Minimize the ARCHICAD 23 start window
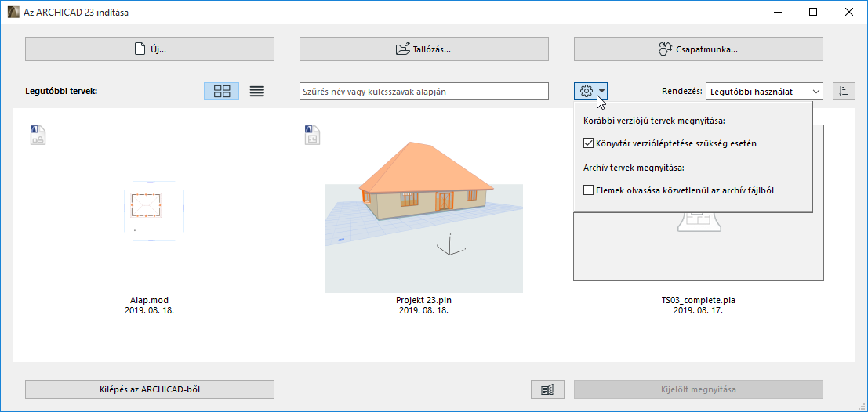The width and height of the screenshot is (868, 412). point(777,12)
